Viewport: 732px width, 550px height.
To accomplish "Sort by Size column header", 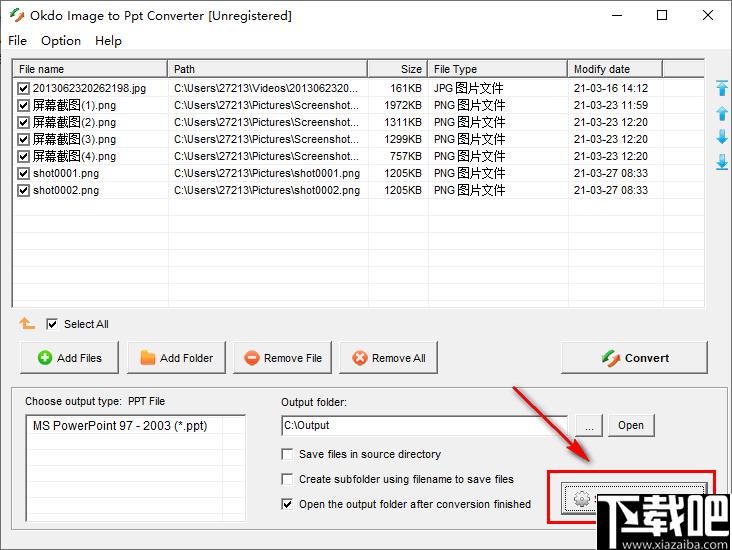I will (398, 69).
